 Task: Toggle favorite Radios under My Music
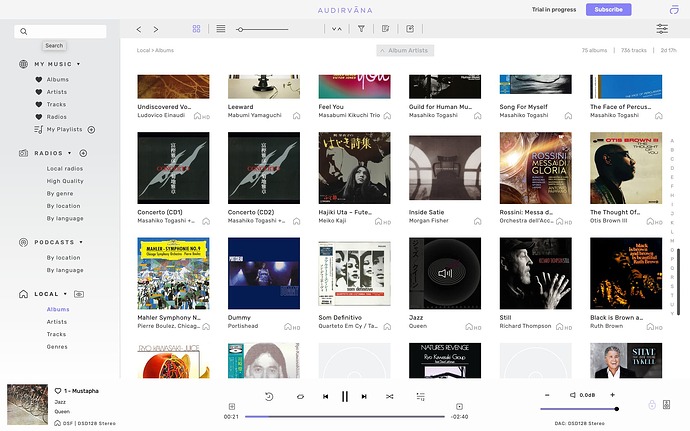pos(38,117)
